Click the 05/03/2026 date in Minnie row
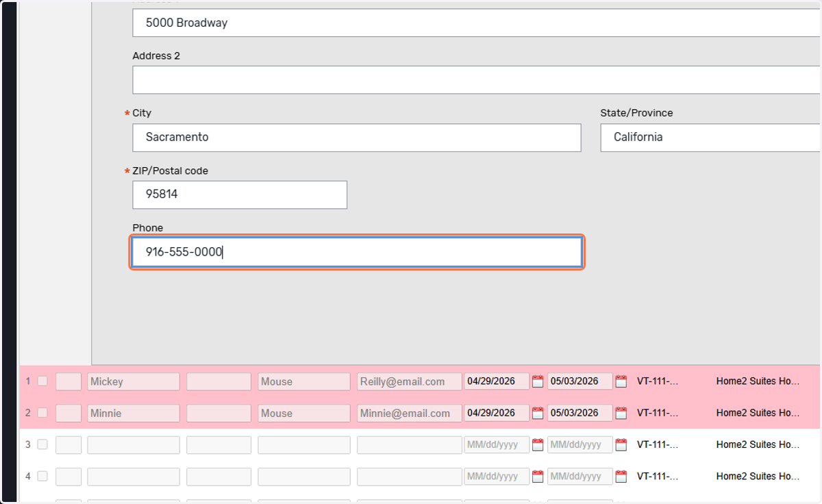Screen dimensions: 822x504 pos(580,413)
